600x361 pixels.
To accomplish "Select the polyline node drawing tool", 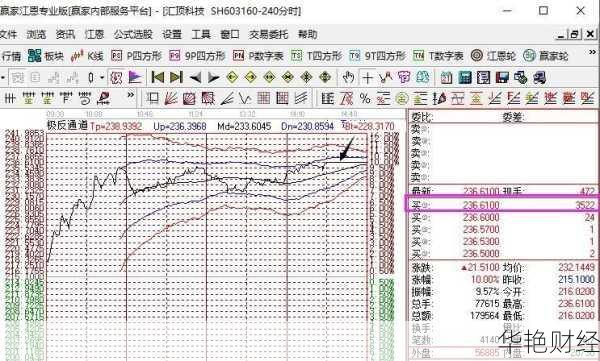I will click(385, 78).
